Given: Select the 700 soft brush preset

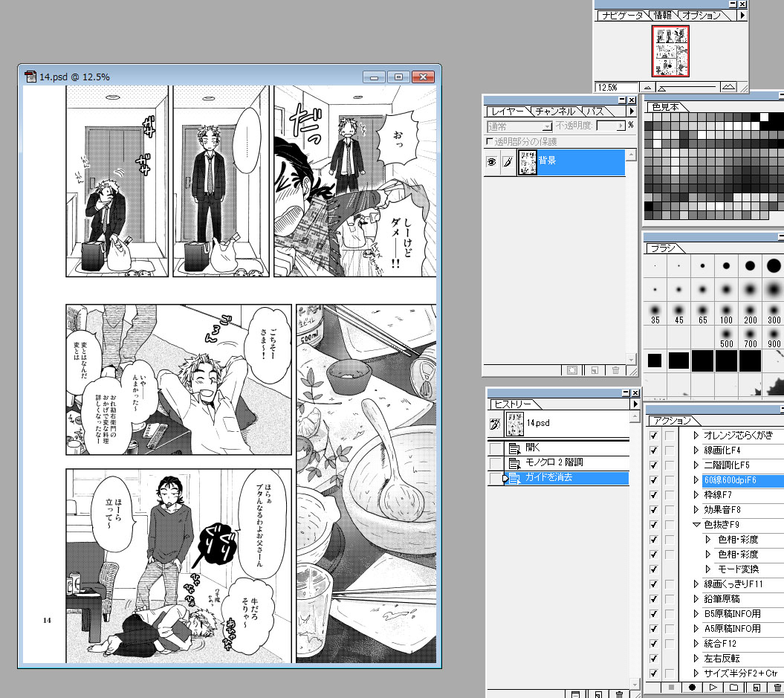Looking at the screenshot, I should pos(750,337).
